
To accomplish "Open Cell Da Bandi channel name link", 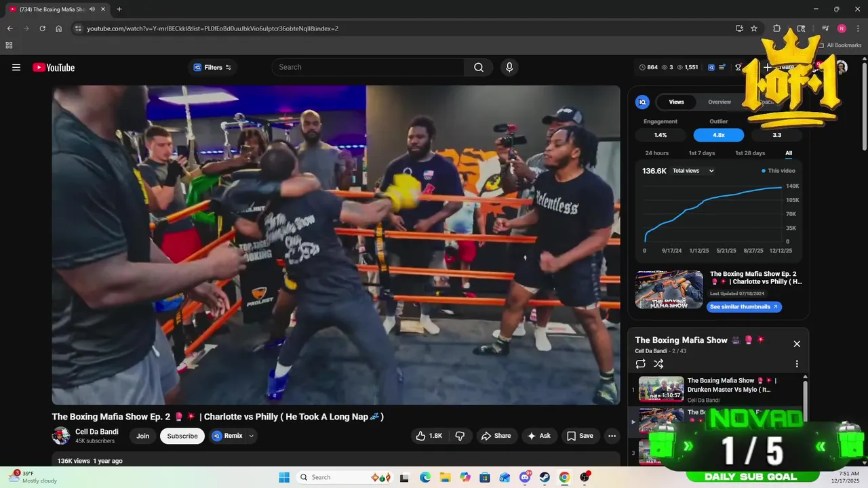I will (x=97, y=432).
